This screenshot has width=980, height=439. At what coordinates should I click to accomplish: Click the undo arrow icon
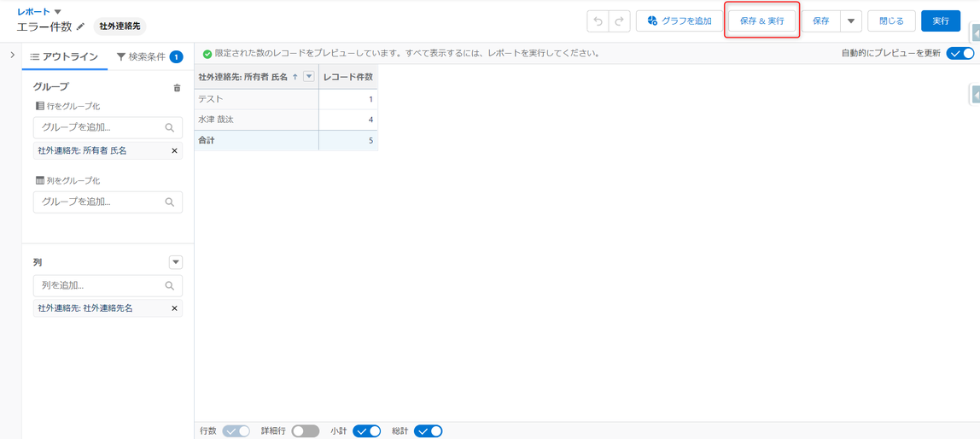click(x=598, y=20)
